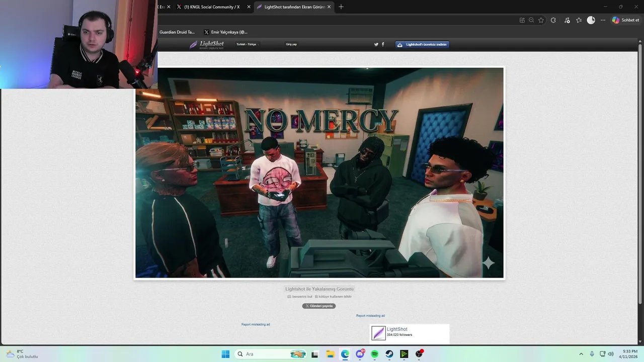Viewport: 644px width, 362px height.
Task: Open Spotify from the taskbar
Action: pos(375,354)
